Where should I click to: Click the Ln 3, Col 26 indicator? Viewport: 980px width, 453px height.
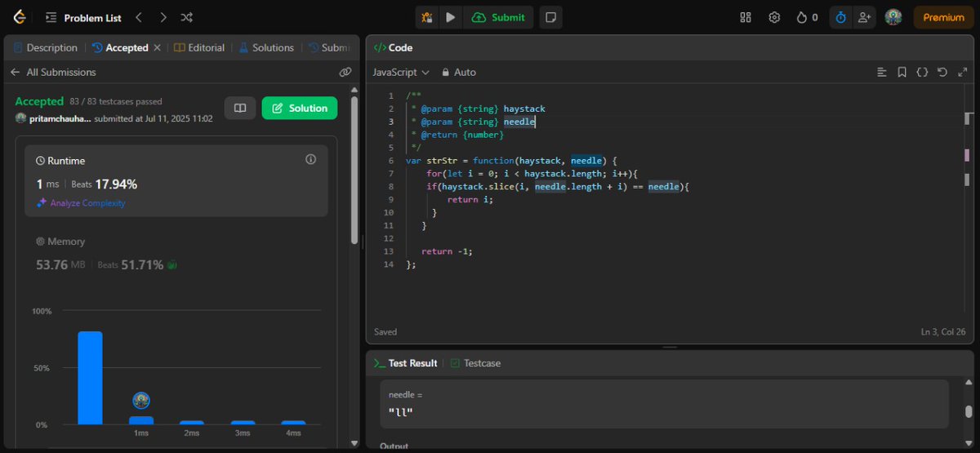(942, 332)
